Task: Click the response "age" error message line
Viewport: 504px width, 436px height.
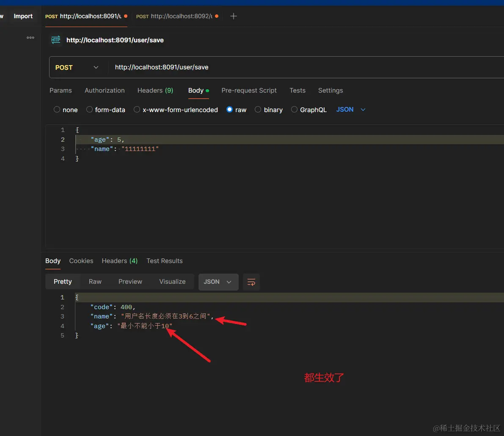Action: pyautogui.click(x=132, y=326)
